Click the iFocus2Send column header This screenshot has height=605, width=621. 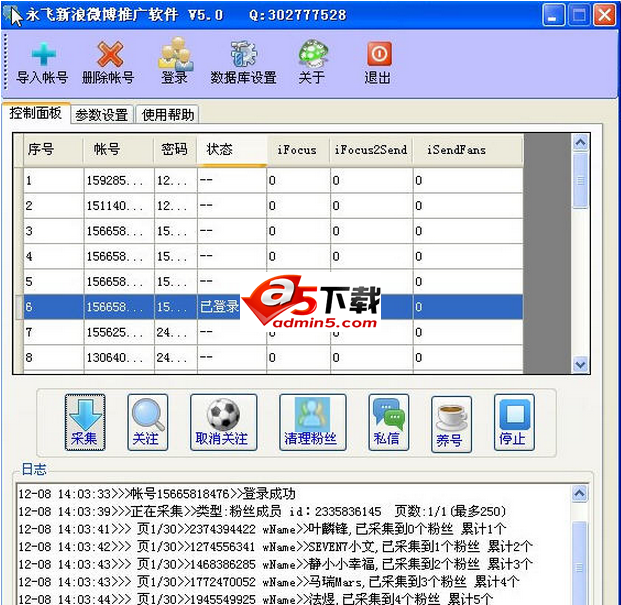[371, 150]
